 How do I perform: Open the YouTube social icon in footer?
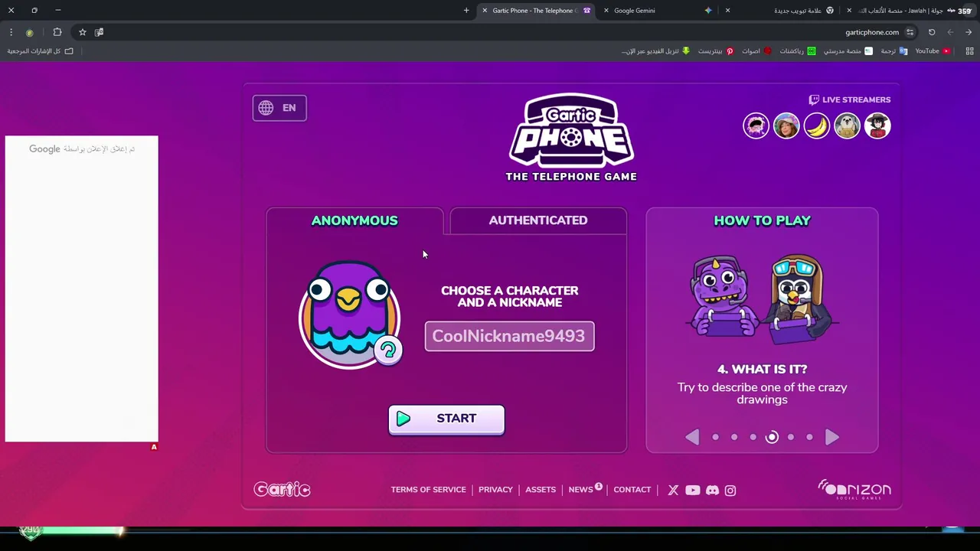[693, 491]
